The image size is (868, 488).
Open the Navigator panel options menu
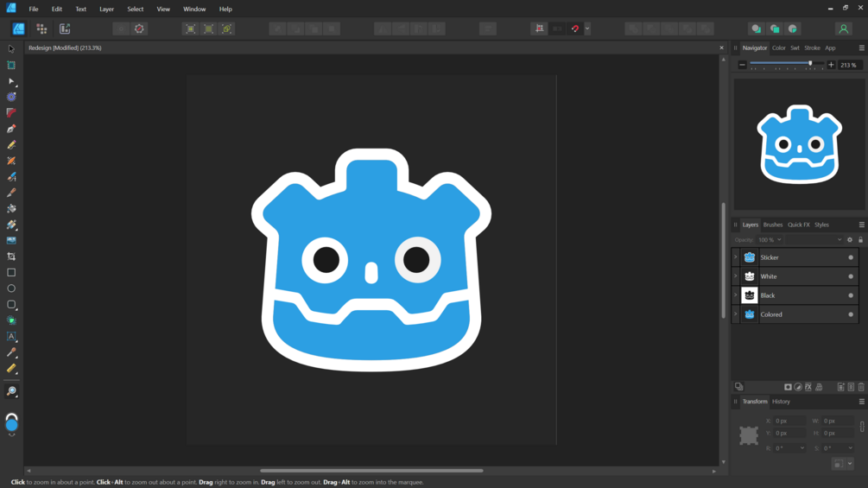click(861, 48)
